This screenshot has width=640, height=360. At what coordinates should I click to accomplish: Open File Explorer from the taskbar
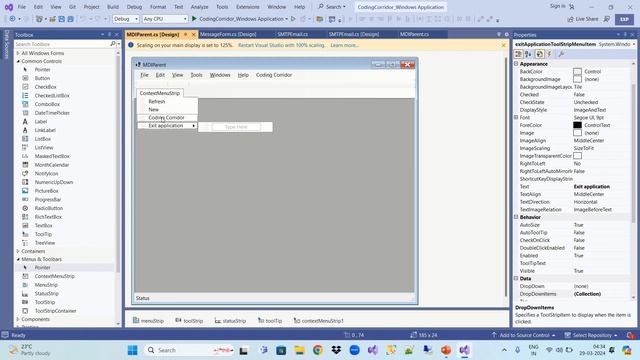[300, 350]
